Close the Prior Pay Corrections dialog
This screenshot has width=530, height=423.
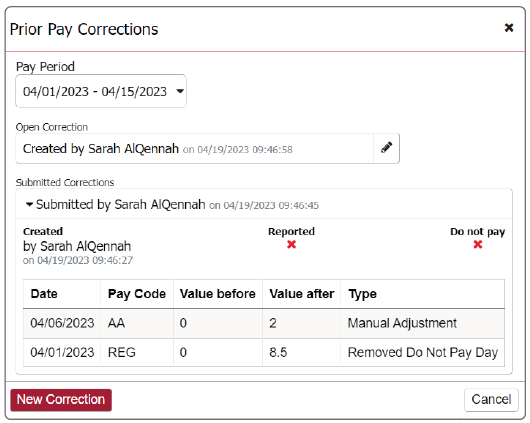(509, 28)
